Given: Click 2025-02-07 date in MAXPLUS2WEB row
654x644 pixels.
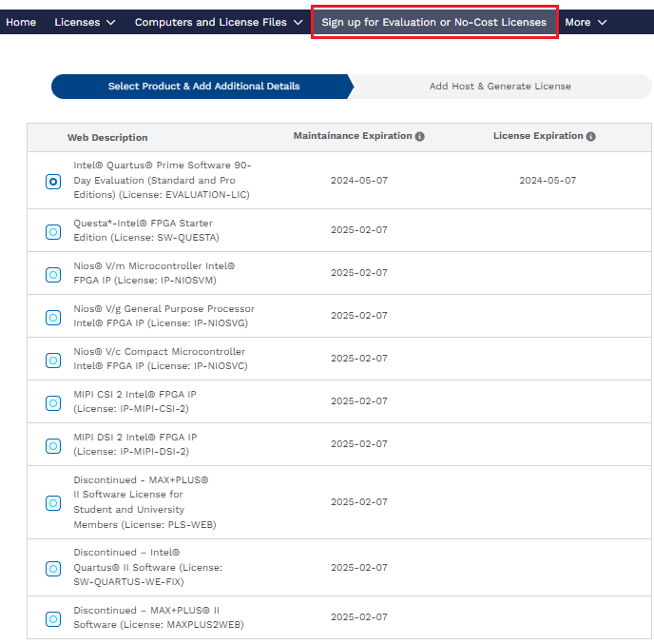Looking at the screenshot, I should [359, 617].
